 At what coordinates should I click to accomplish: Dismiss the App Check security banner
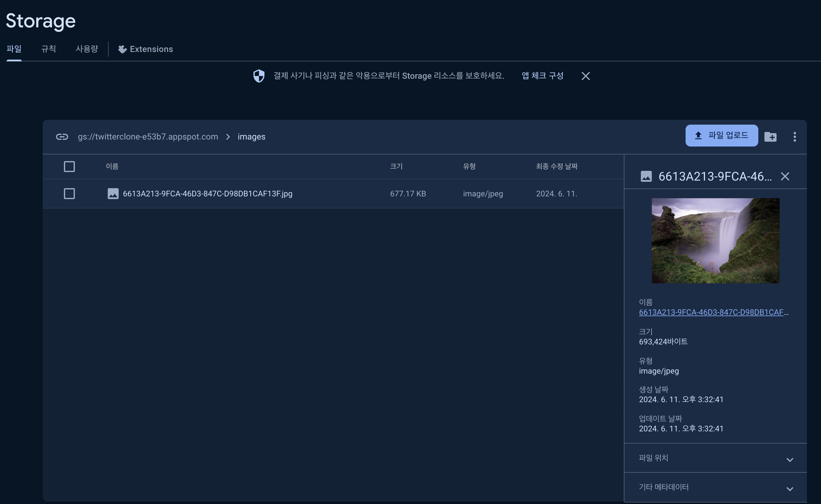pyautogui.click(x=585, y=76)
